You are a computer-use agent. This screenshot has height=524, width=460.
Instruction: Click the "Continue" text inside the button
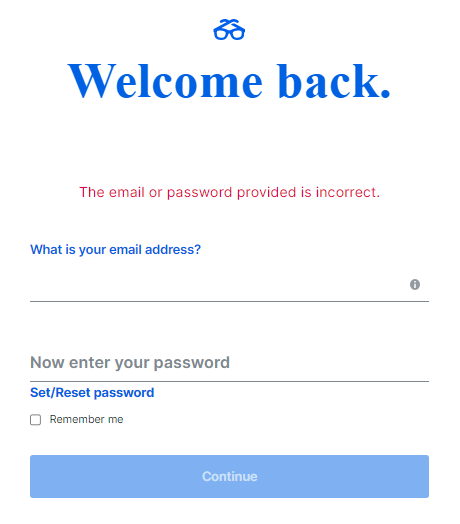tap(230, 476)
